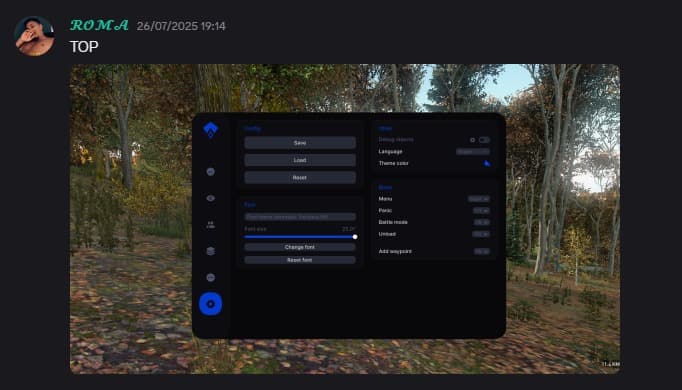Open the stacked-layers tab in the sidebar
The height and width of the screenshot is (390, 682).
point(211,251)
